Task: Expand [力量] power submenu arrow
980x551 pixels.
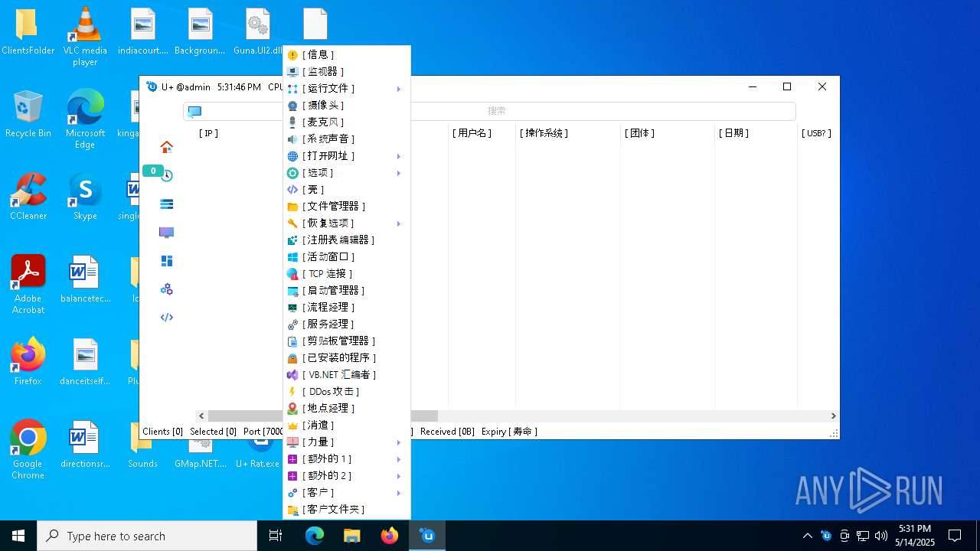Action: pos(399,442)
